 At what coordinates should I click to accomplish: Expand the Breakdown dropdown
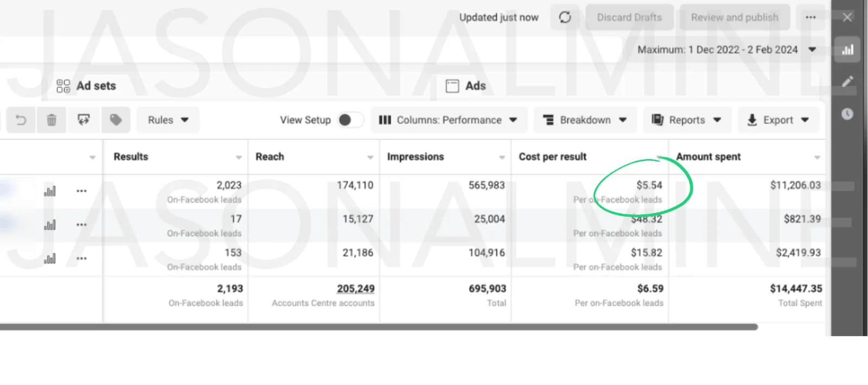click(585, 120)
